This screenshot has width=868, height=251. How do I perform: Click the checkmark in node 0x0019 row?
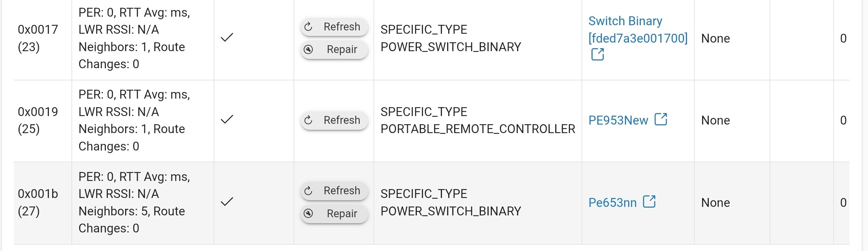pos(227,119)
